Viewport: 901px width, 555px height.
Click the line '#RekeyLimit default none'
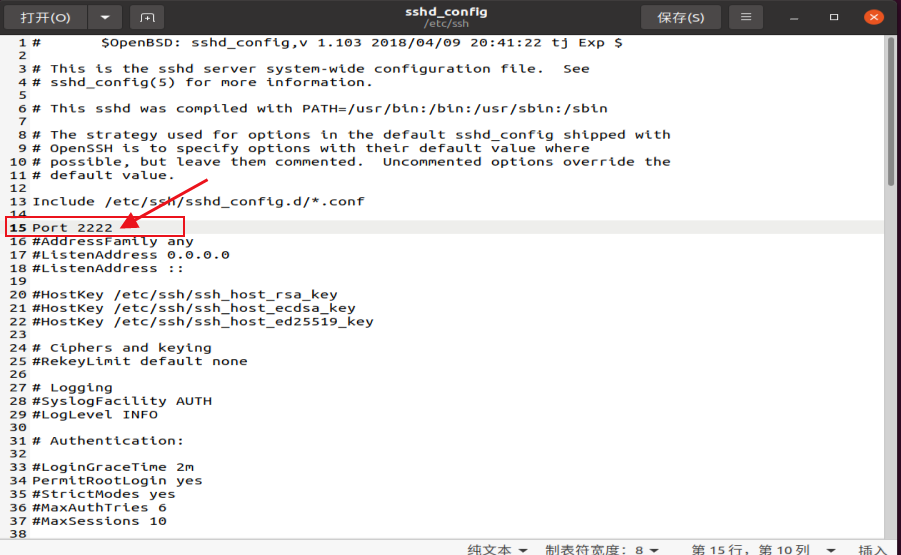click(140, 361)
